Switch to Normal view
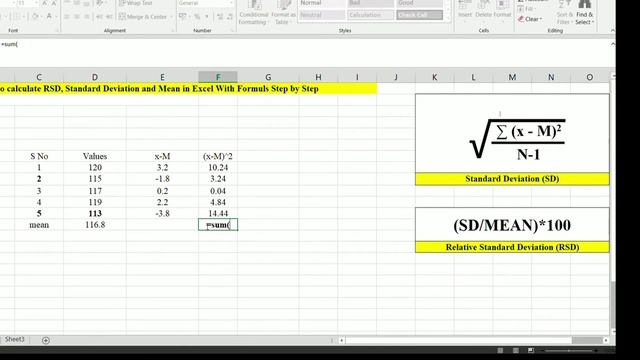The width and height of the screenshot is (640, 360). [x=500, y=350]
